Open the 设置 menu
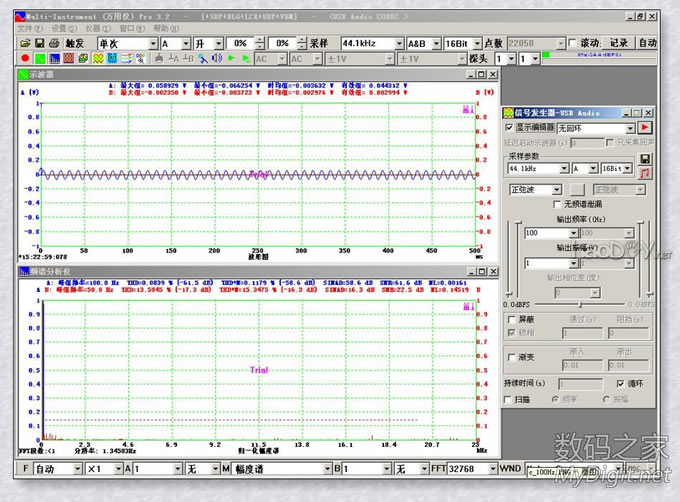Image resolution: width=680 pixels, height=502 pixels. pyautogui.click(x=63, y=28)
